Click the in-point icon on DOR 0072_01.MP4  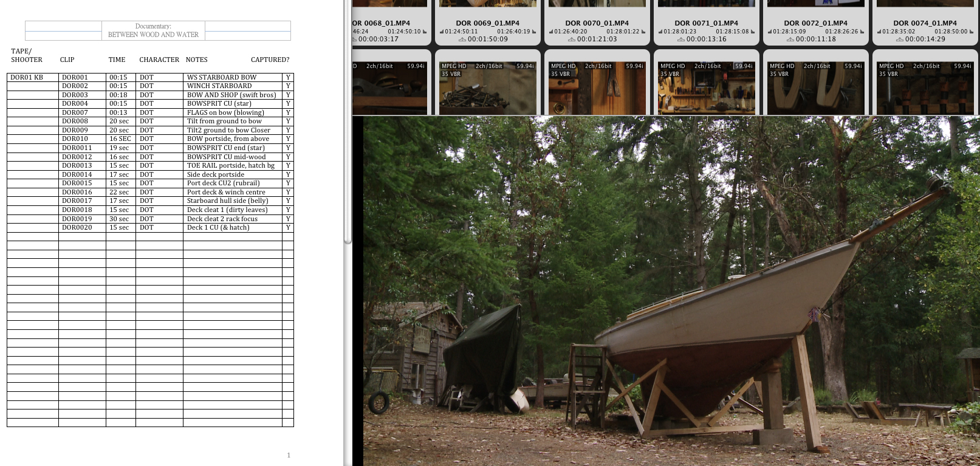click(770, 32)
